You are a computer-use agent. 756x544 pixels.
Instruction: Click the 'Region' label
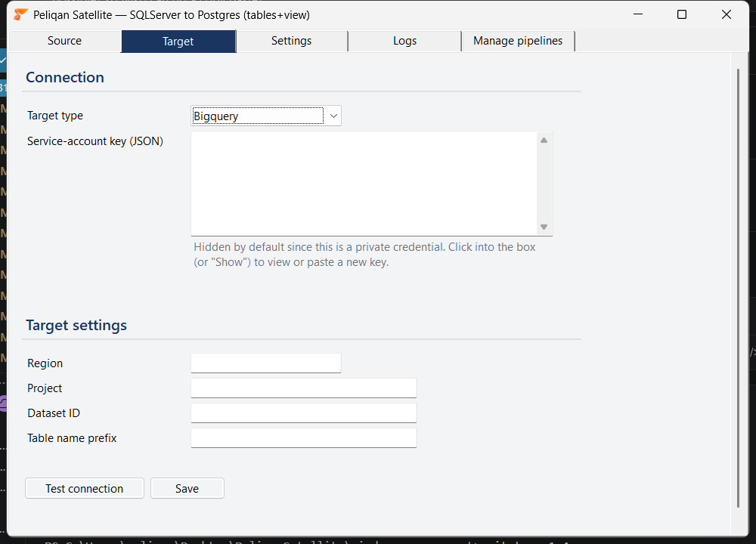45,363
